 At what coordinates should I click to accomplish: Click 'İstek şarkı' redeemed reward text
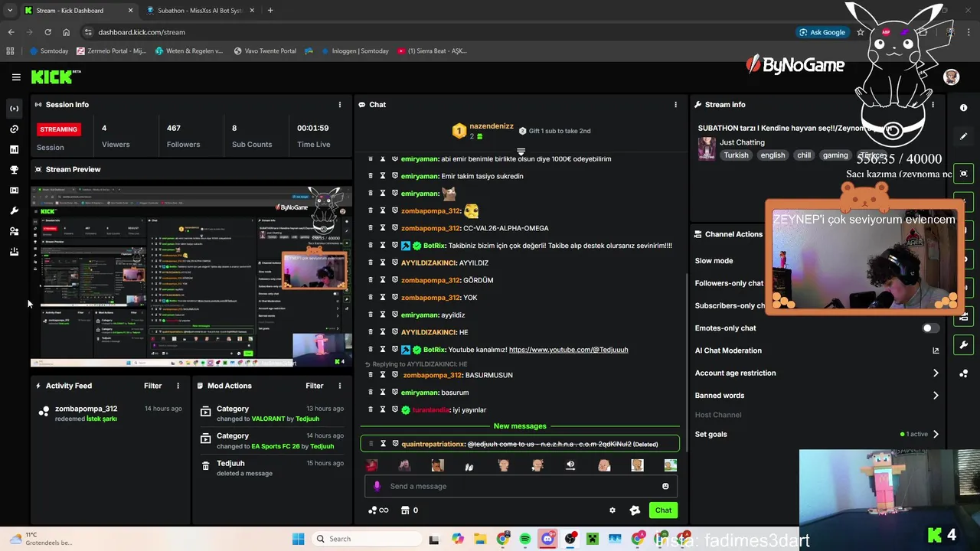click(102, 419)
